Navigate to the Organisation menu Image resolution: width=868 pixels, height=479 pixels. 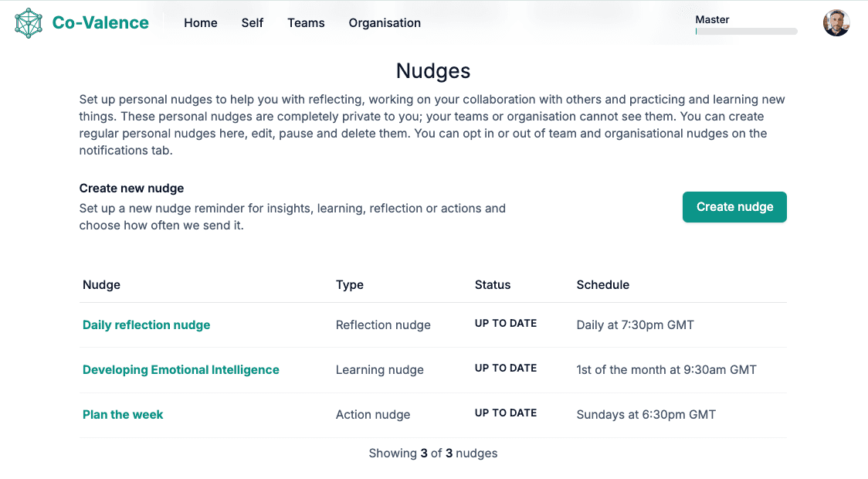click(x=385, y=23)
